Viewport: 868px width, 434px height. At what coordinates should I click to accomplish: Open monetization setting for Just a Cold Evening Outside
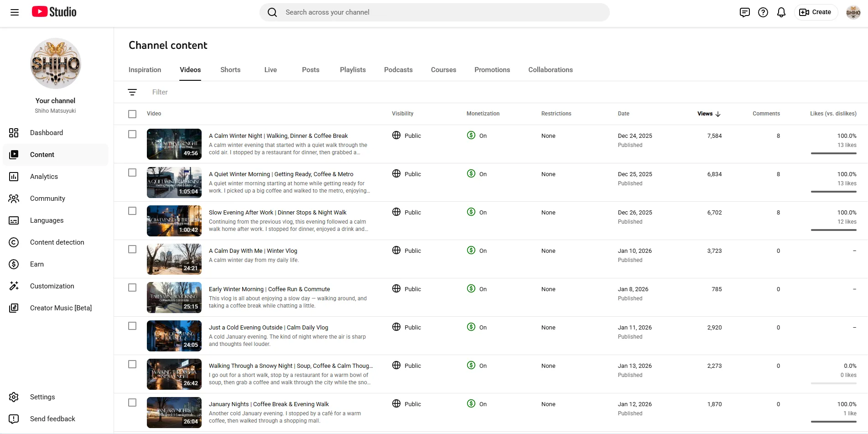click(477, 327)
